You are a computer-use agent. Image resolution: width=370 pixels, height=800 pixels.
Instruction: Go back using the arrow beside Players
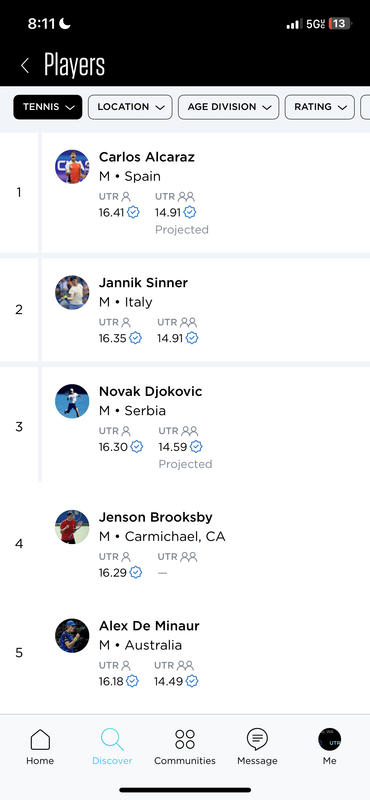click(x=24, y=65)
